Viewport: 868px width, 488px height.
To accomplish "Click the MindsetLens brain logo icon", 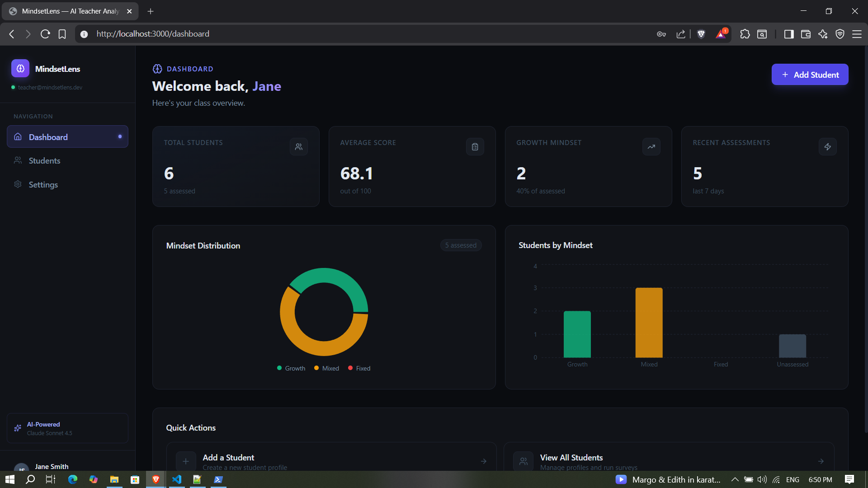I will (20, 69).
